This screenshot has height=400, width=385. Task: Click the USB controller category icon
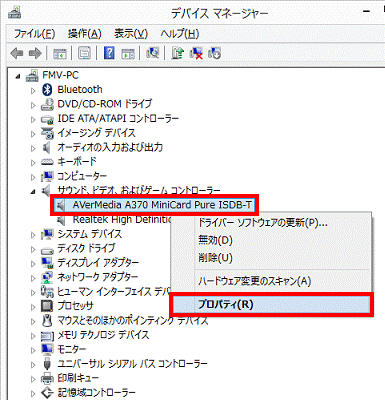click(47, 364)
